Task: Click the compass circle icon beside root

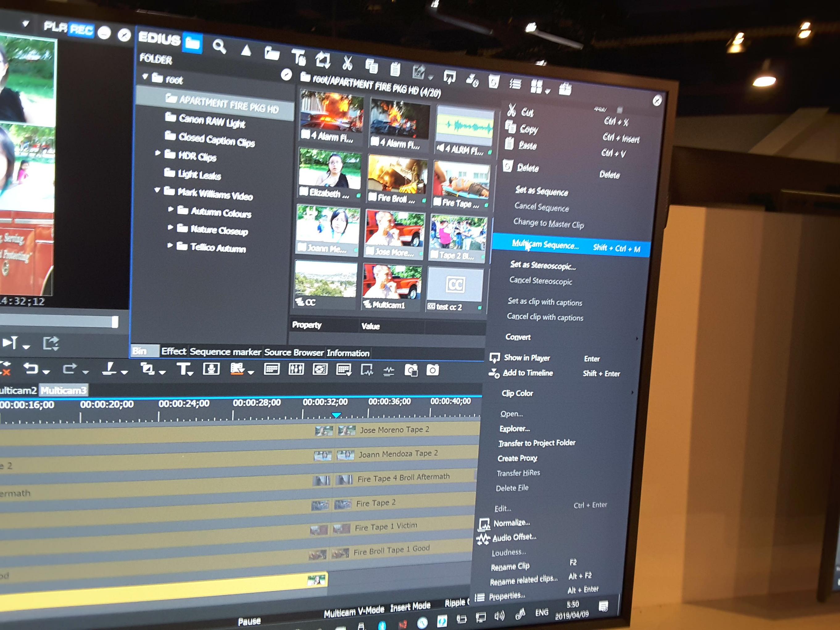Action: coord(286,75)
